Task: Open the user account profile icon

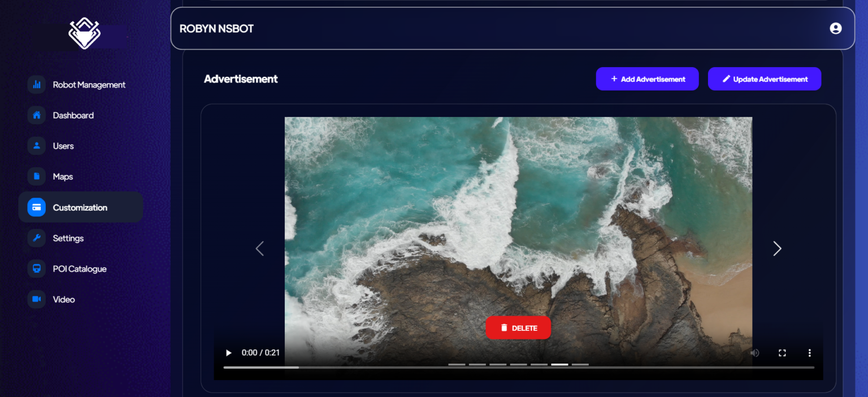Action: tap(835, 28)
